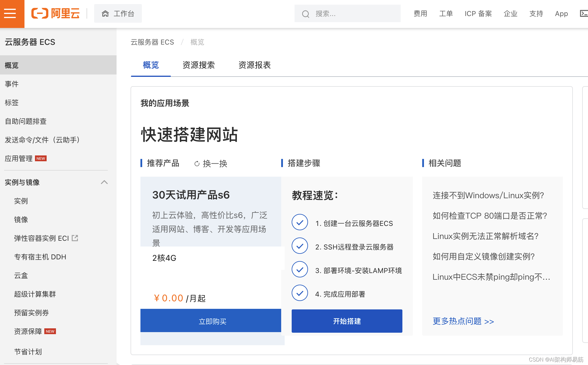
Task: Click the ￥0.00 price text
Action: point(168,298)
